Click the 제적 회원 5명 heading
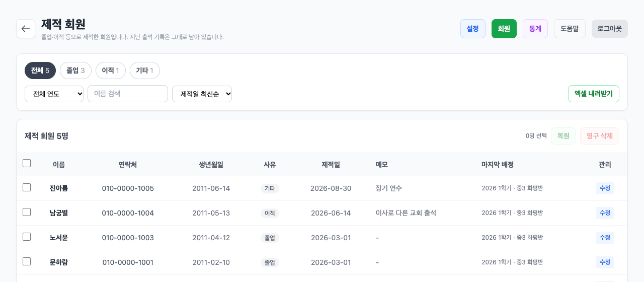 click(47, 136)
